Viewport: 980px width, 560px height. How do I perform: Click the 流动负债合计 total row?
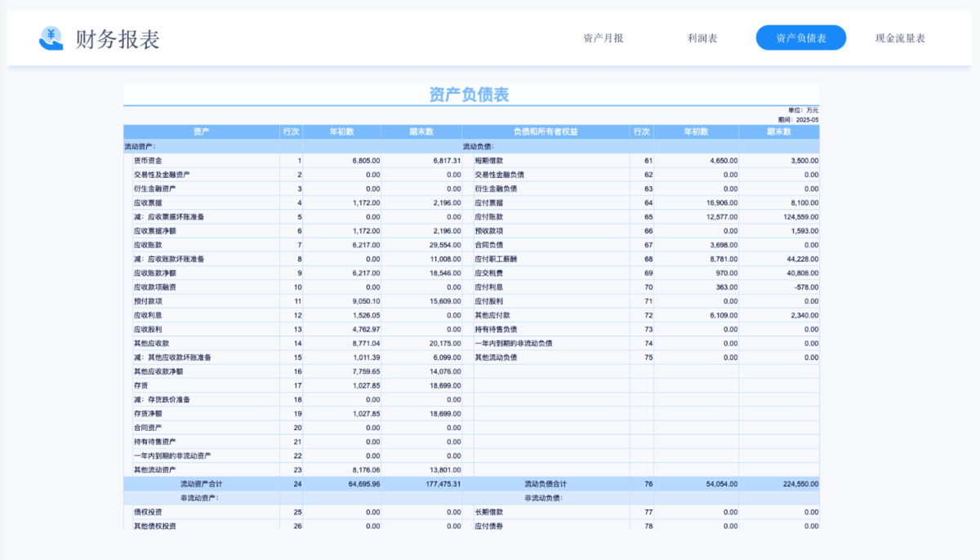(545, 483)
